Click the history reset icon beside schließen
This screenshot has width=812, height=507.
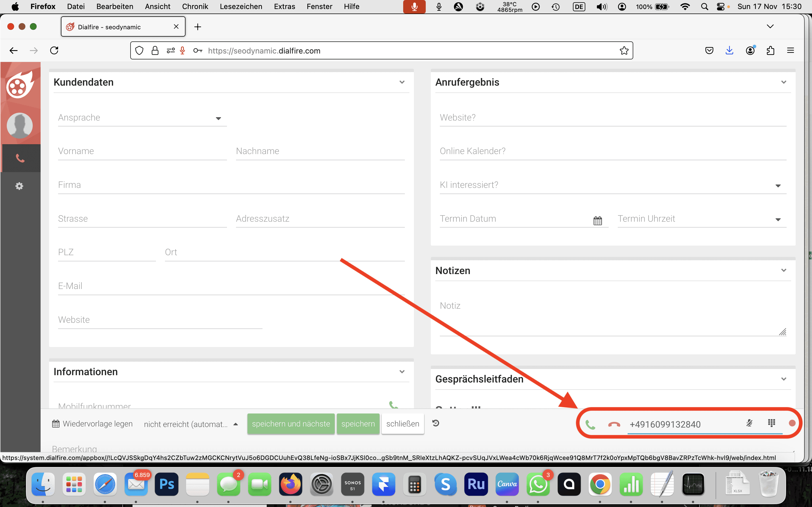(x=436, y=423)
